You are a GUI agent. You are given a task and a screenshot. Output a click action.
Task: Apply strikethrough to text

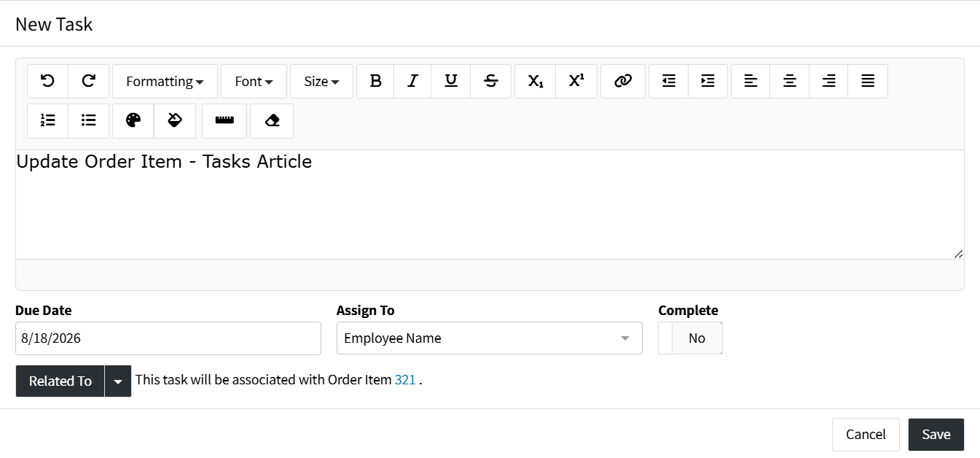(491, 81)
